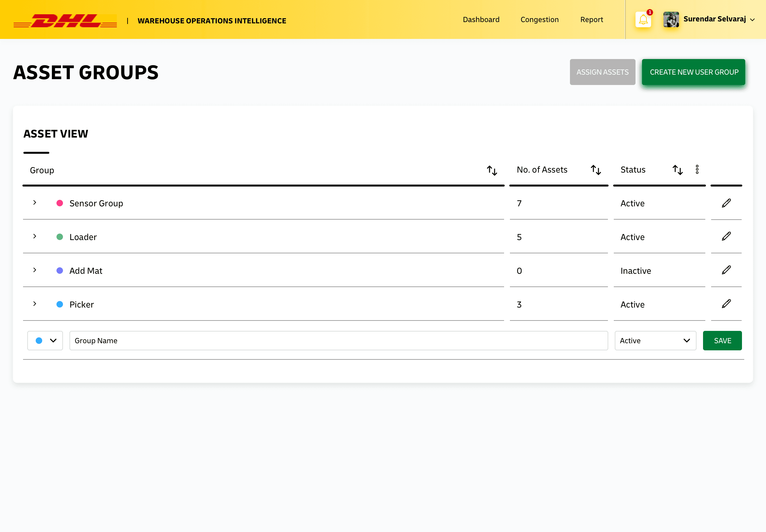This screenshot has height=532, width=766.
Task: Open the Surendar Selvaraj account dropdown
Action: click(719, 19)
